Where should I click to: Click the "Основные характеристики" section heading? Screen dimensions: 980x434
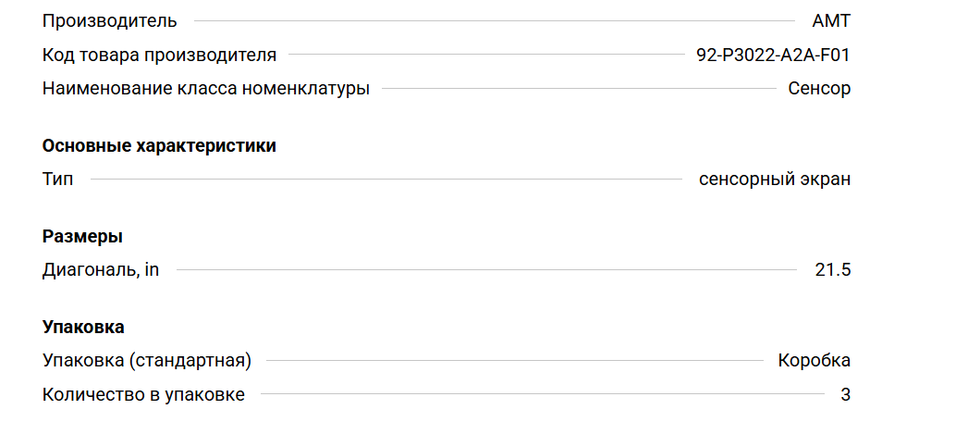tap(159, 145)
